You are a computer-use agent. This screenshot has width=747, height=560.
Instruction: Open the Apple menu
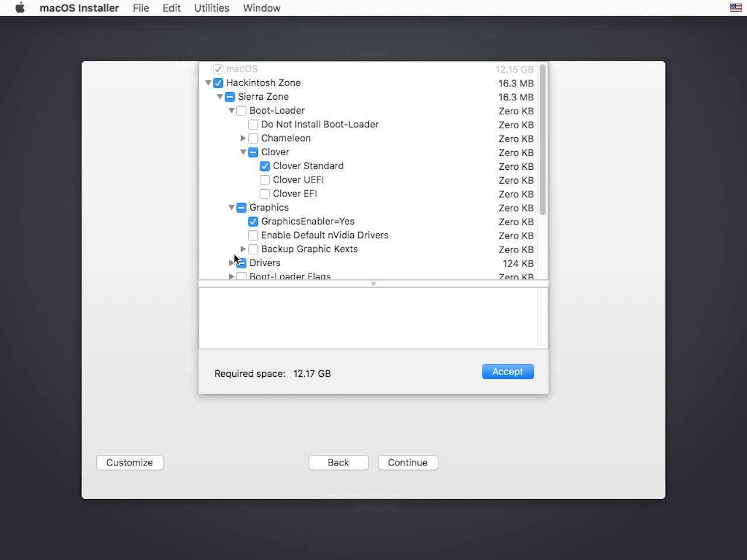click(x=20, y=8)
